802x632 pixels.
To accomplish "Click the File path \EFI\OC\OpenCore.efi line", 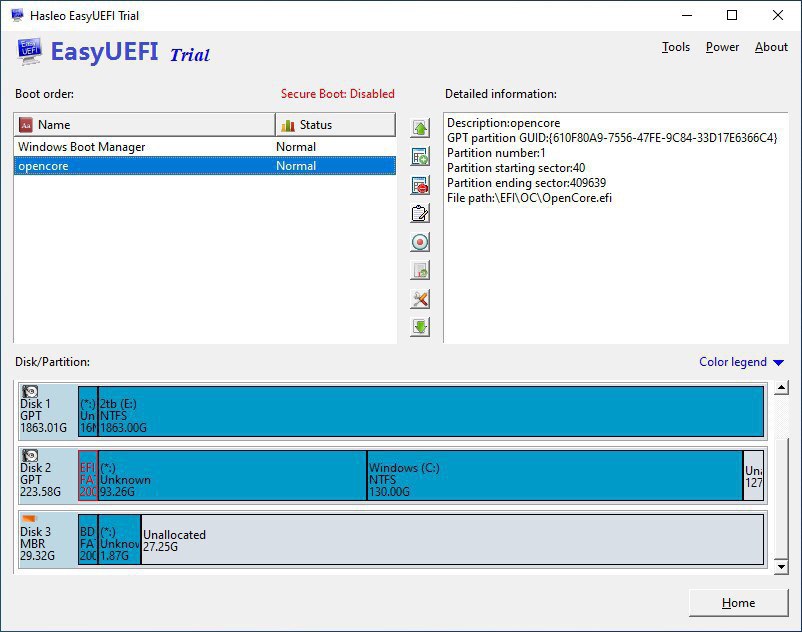I will [x=529, y=198].
